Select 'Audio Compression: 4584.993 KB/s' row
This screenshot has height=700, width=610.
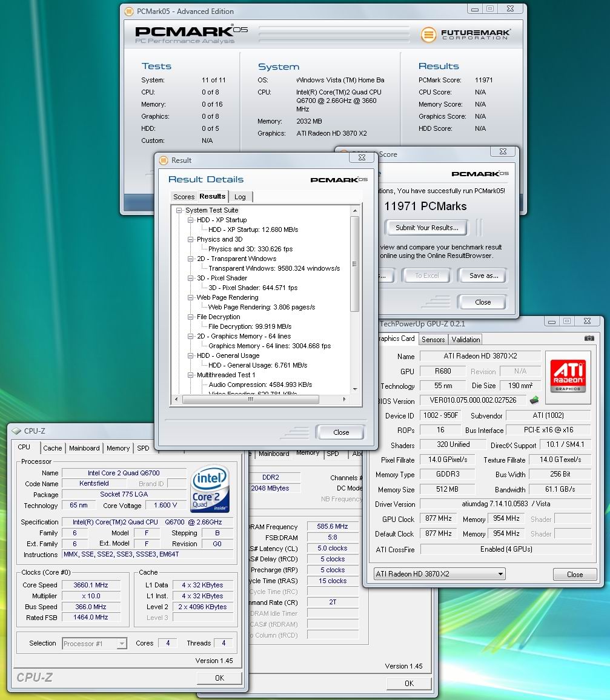(260, 385)
